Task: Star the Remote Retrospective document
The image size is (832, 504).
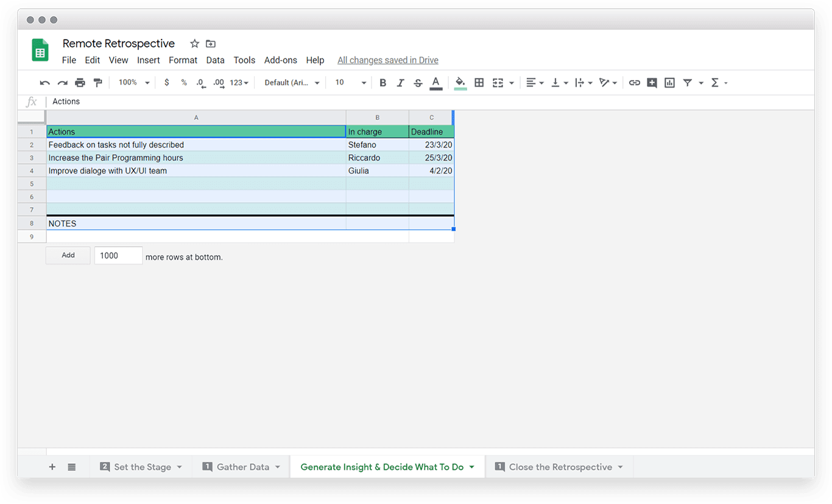Action: click(x=194, y=44)
